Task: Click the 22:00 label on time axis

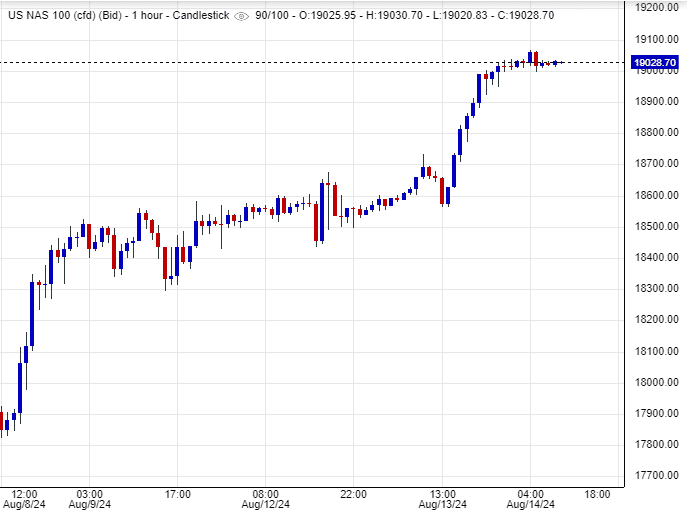Action: pyautogui.click(x=353, y=494)
